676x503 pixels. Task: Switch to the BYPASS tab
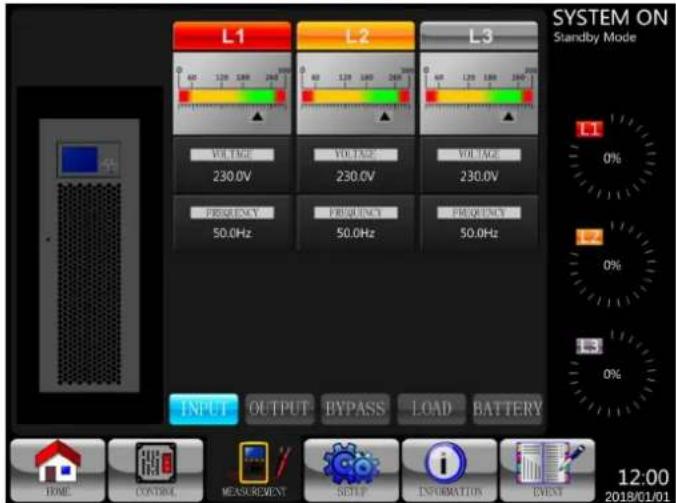[355, 409]
